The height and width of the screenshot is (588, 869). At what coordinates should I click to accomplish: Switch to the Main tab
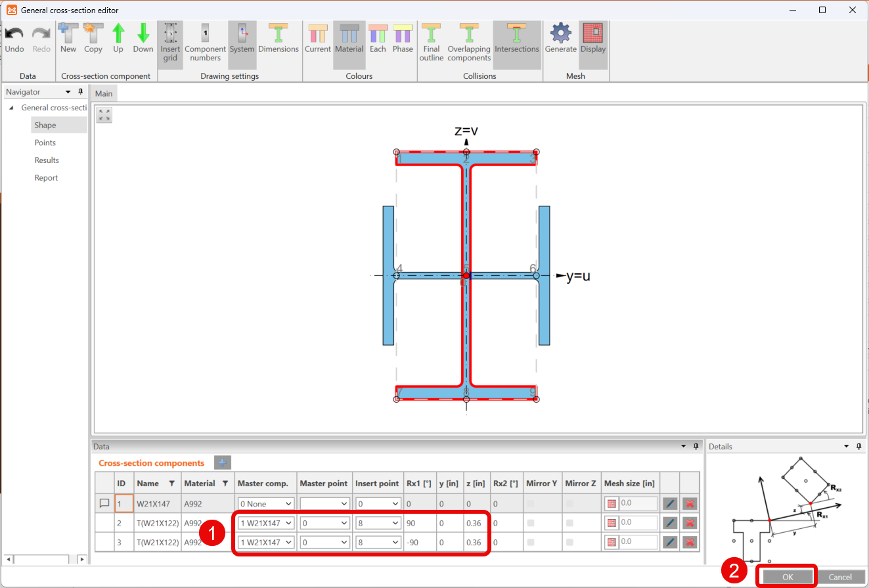pos(104,93)
